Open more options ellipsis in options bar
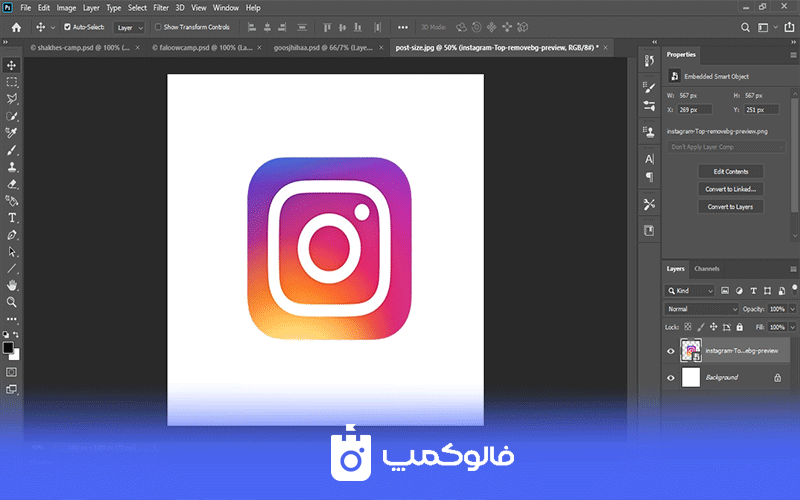 pyautogui.click(x=403, y=28)
